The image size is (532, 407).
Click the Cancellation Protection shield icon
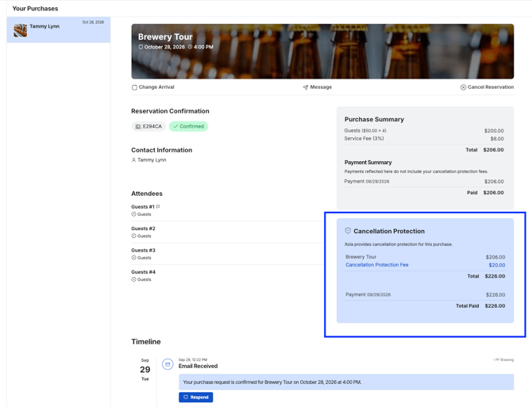coord(348,231)
